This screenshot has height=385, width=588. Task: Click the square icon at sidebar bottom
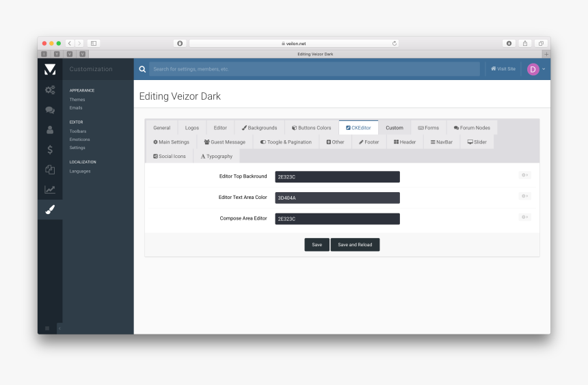tap(47, 328)
